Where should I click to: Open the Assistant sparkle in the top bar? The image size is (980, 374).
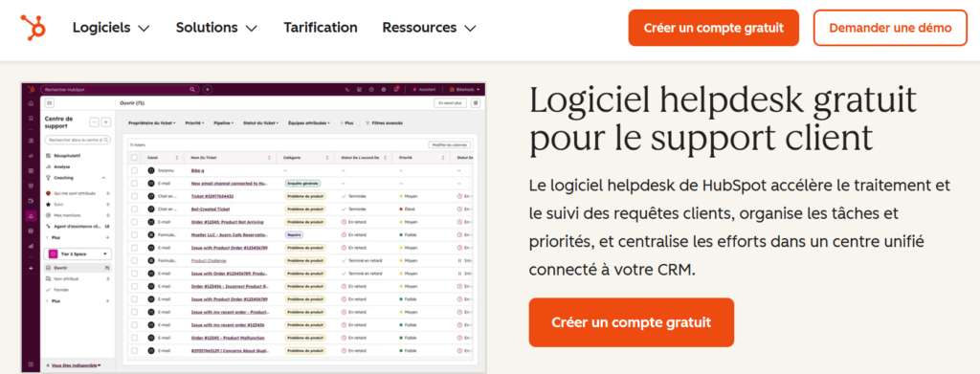415,90
